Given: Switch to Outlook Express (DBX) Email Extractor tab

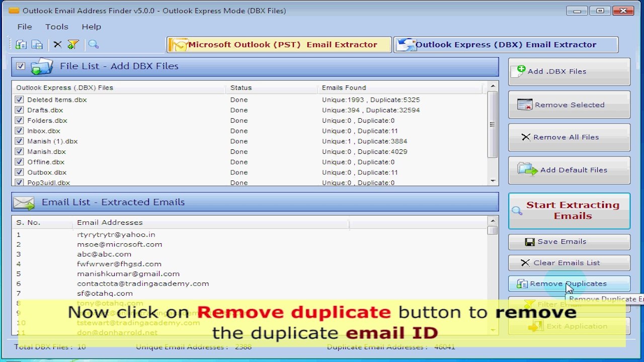Looking at the screenshot, I should tap(506, 45).
